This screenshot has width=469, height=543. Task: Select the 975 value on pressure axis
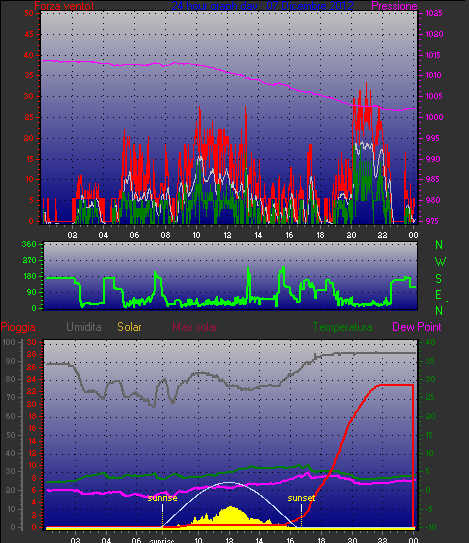433,221
